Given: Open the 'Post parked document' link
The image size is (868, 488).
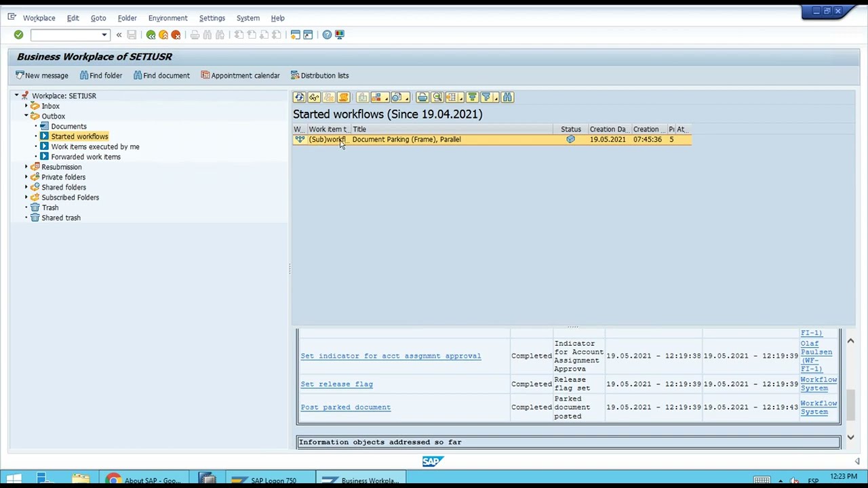Looking at the screenshot, I should pyautogui.click(x=345, y=407).
